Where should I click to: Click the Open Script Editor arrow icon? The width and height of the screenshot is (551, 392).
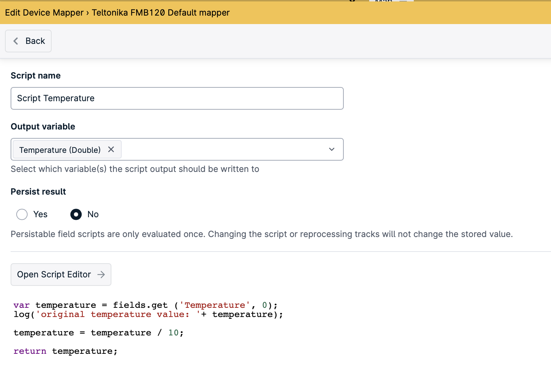(101, 275)
